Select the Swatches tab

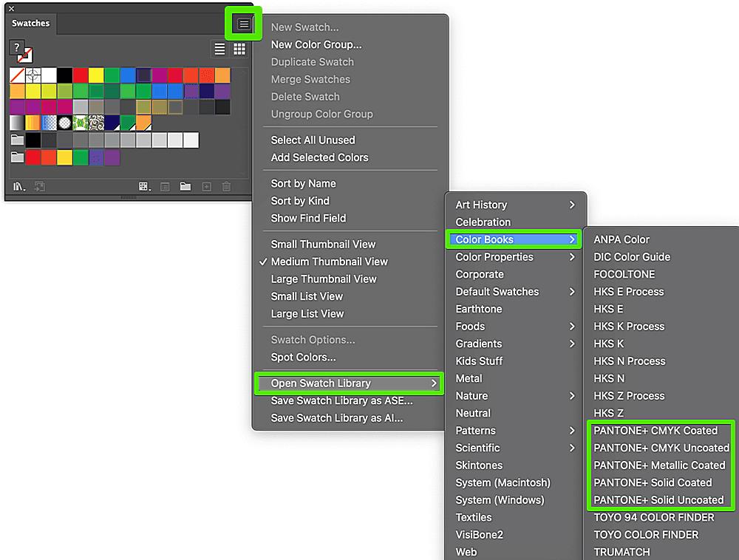[30, 23]
